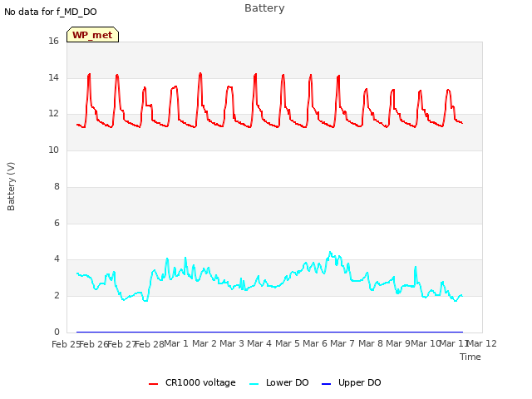Screen dimensions: 532x399
Task: Toggle Lower DO series in legend
Action: (279, 382)
